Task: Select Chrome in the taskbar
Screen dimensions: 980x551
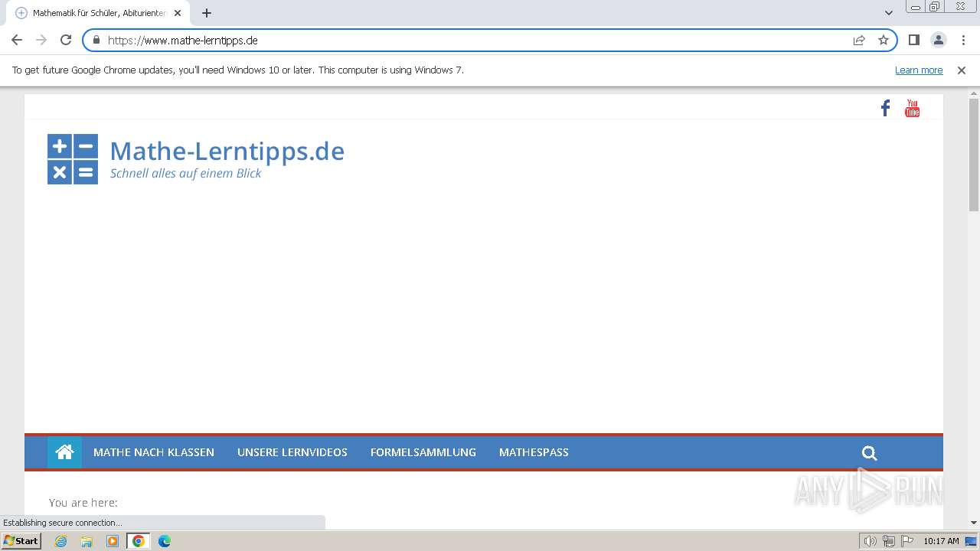Action: (x=139, y=541)
